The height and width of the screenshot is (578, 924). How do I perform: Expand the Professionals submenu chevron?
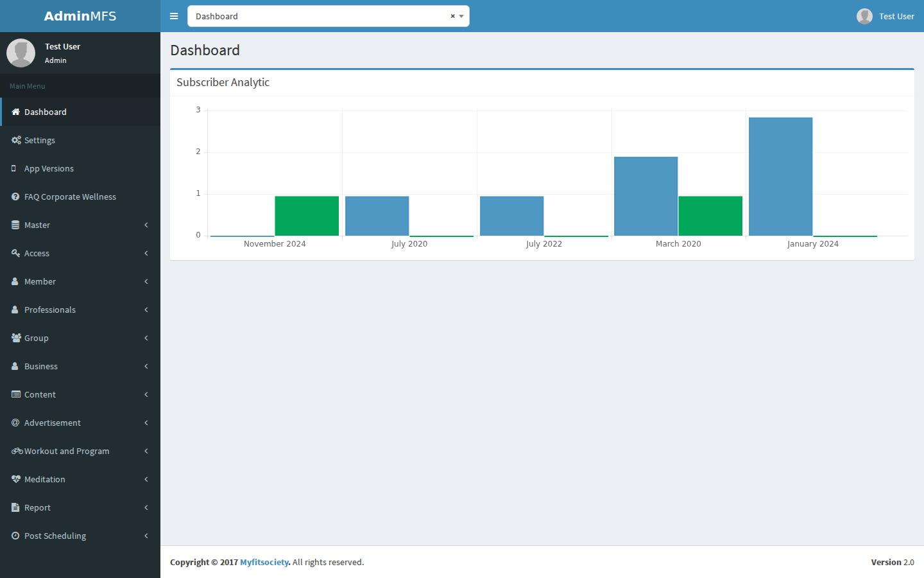click(146, 310)
